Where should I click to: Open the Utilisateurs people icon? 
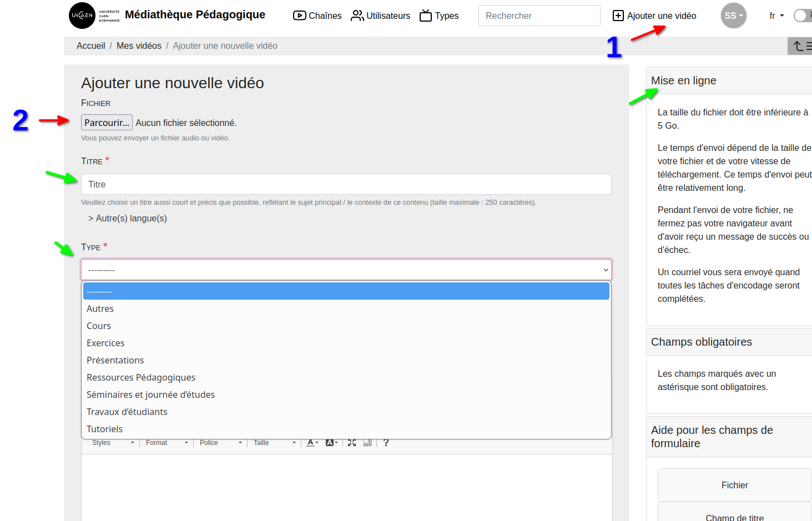point(357,16)
